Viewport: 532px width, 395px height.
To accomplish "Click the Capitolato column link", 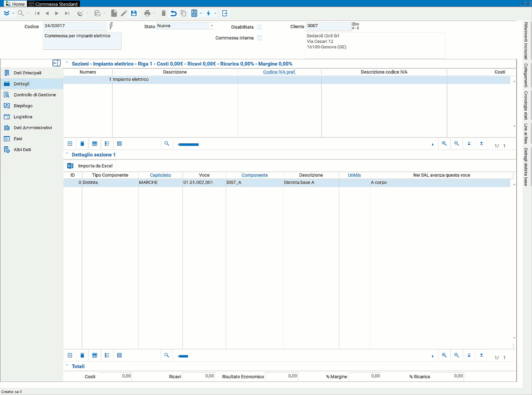I will coord(160,175).
